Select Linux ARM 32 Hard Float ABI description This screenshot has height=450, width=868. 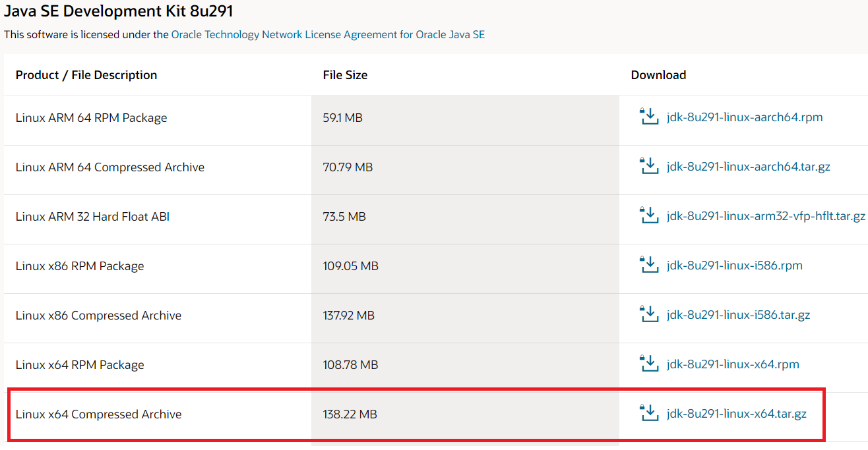tap(92, 217)
